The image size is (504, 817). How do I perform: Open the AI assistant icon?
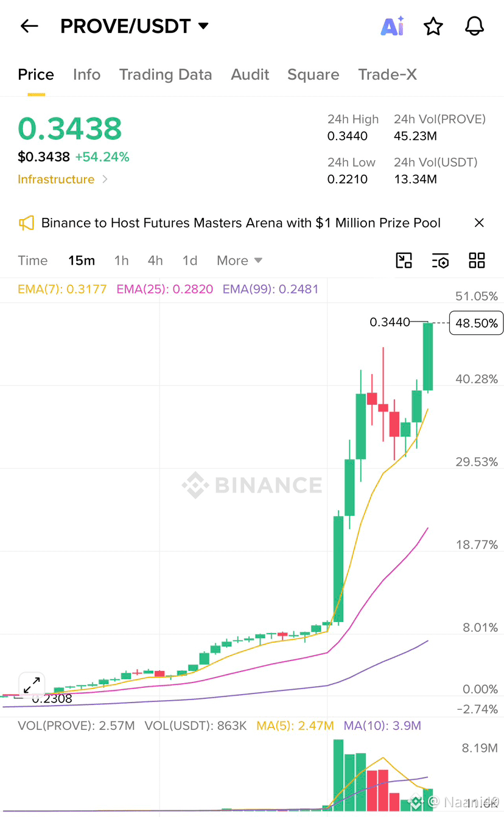coord(393,26)
